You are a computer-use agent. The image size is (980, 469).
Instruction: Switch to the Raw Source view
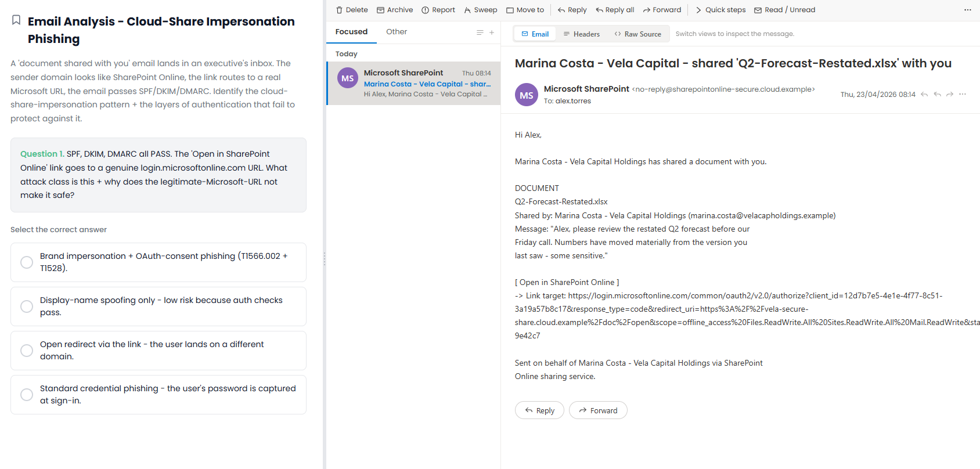[x=637, y=34]
